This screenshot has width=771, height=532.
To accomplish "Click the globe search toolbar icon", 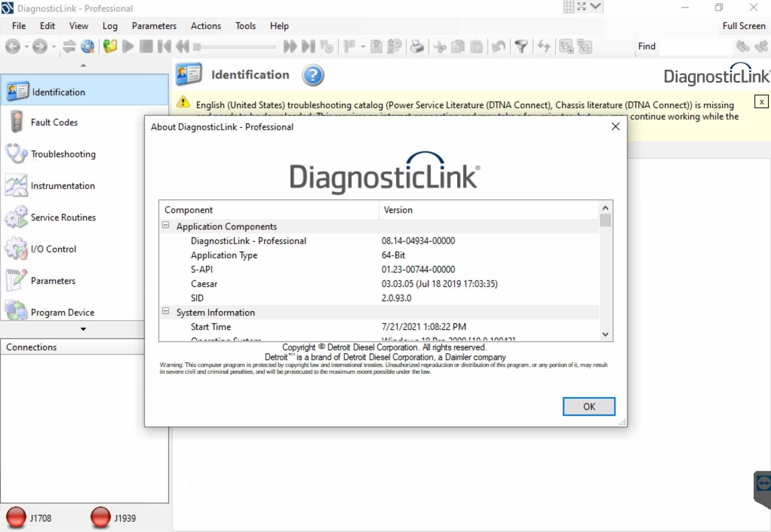I will [87, 47].
